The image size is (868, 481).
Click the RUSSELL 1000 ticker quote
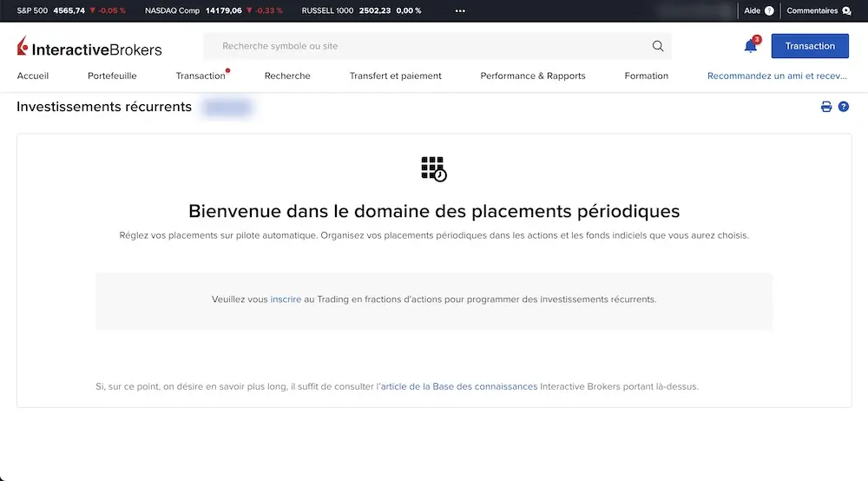pos(361,10)
